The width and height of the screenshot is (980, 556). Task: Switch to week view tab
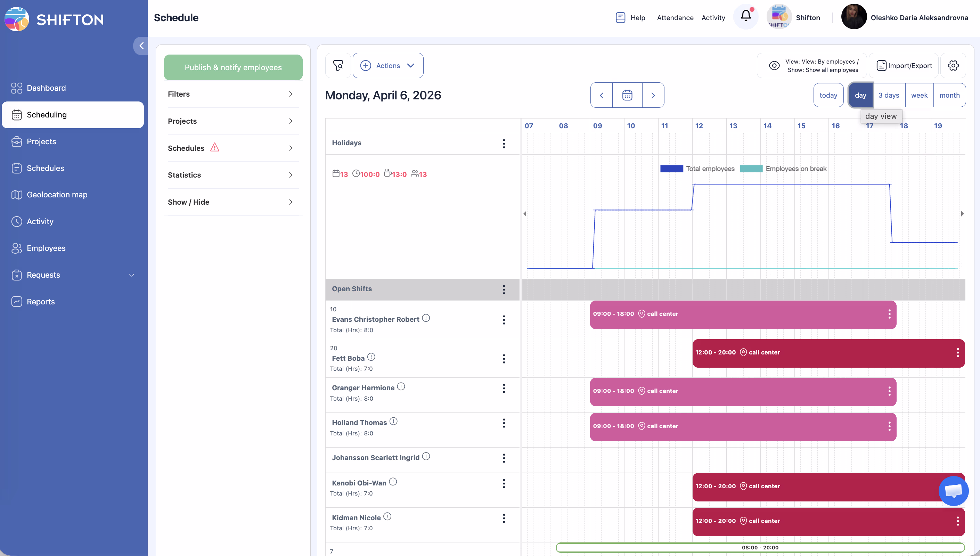pos(919,95)
